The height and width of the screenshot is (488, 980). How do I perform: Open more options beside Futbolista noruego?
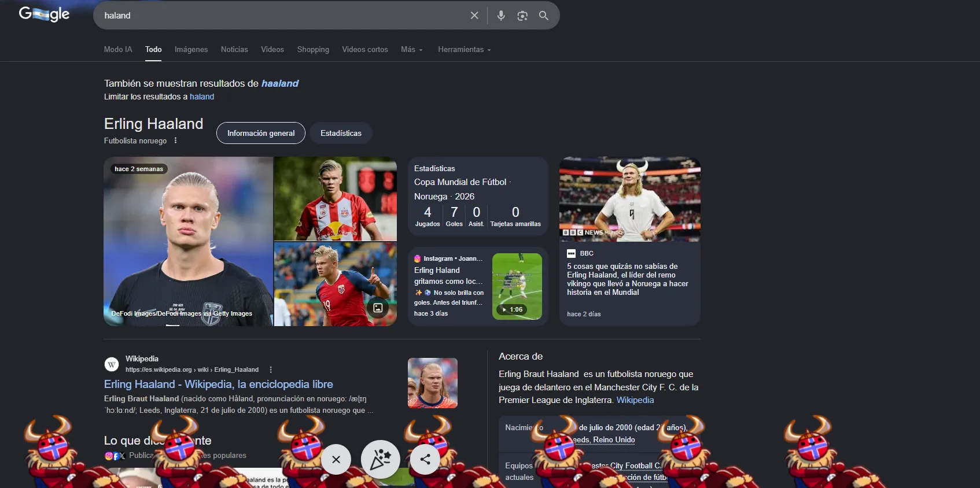tap(175, 141)
